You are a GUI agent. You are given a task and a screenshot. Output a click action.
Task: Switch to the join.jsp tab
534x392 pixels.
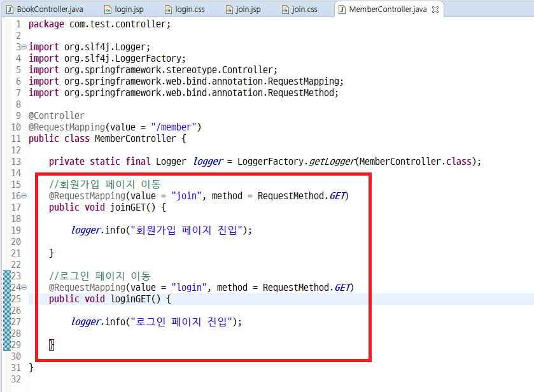[x=244, y=9]
